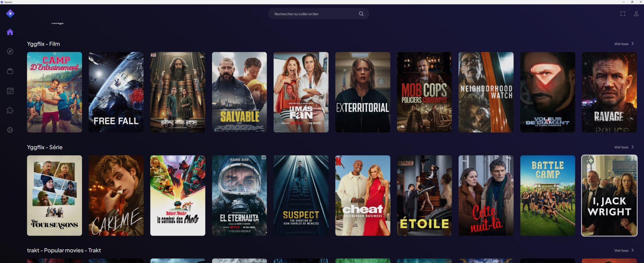Open the Addons puzzle icon
Viewport: 644px width, 263px height.
point(10,110)
